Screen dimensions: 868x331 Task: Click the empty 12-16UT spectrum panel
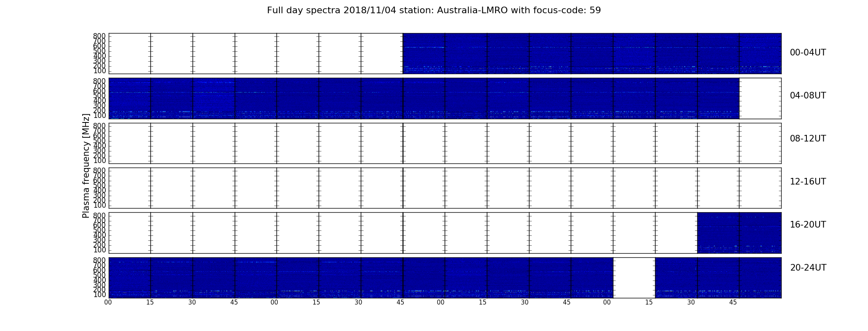445,188
